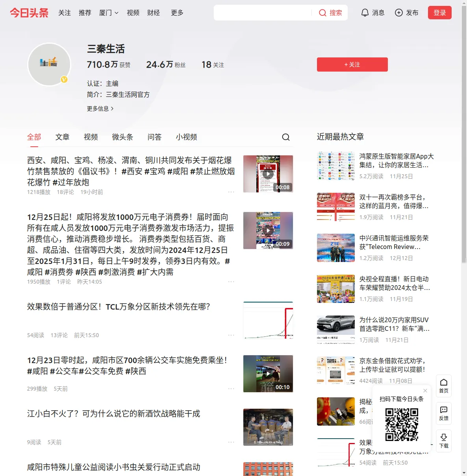This screenshot has height=476, width=467.
Task: Click the search icon beside the content tabs
Action: pos(286,137)
